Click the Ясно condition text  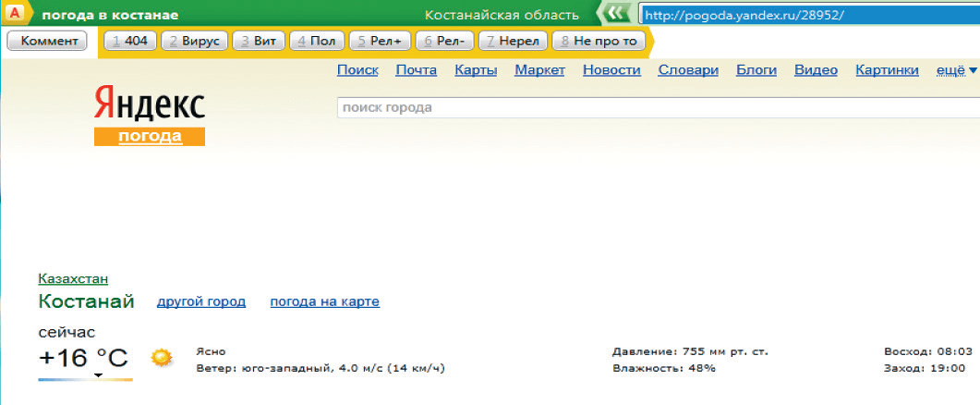(211, 351)
